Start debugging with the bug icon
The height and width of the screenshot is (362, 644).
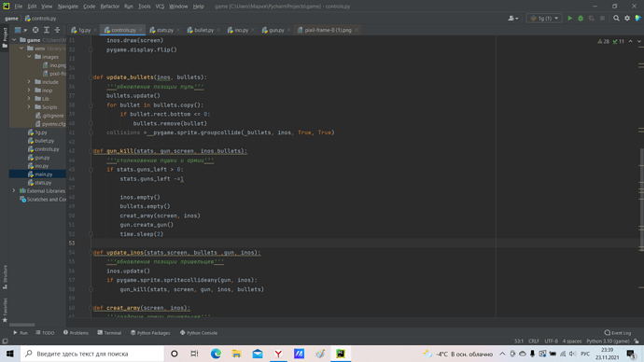[581, 18]
